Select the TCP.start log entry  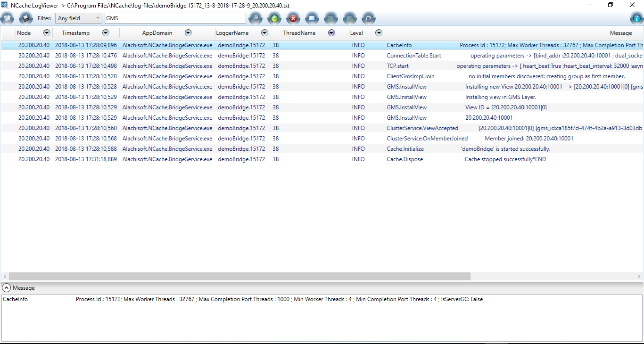pyautogui.click(x=322, y=66)
